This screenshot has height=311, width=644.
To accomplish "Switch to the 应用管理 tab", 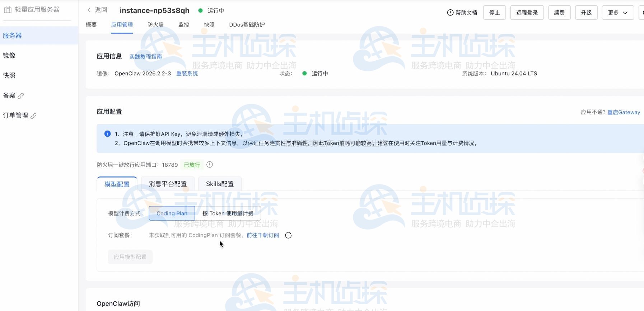I will [x=122, y=25].
